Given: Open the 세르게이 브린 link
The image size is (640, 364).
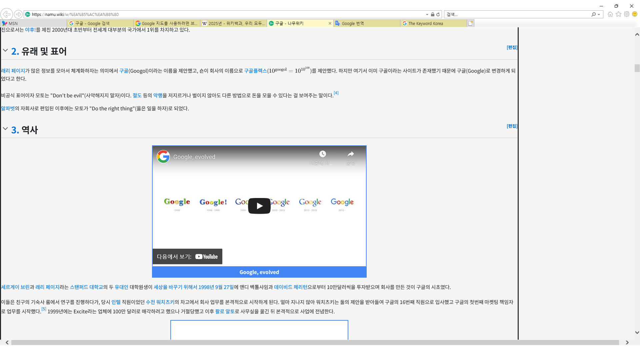Looking at the screenshot, I should click(x=15, y=287).
